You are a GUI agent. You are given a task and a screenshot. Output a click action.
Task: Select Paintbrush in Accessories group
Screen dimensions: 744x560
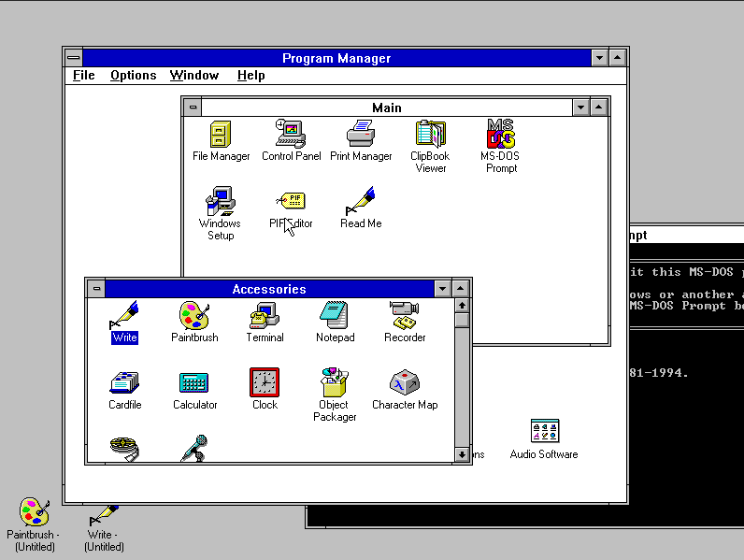(x=194, y=316)
